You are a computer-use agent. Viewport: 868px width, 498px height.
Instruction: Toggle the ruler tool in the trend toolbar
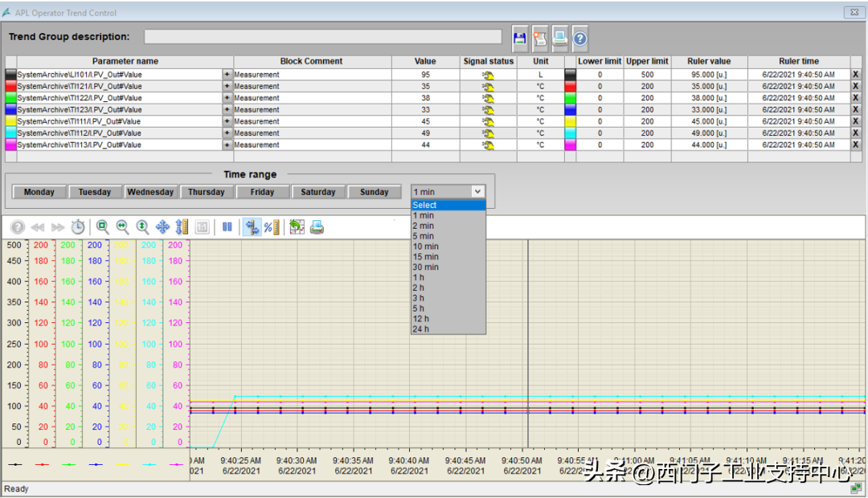[x=252, y=227]
